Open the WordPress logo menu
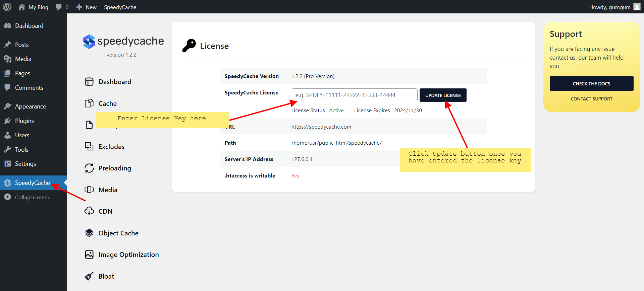Screen dimensions: 644x291 [x=7, y=7]
